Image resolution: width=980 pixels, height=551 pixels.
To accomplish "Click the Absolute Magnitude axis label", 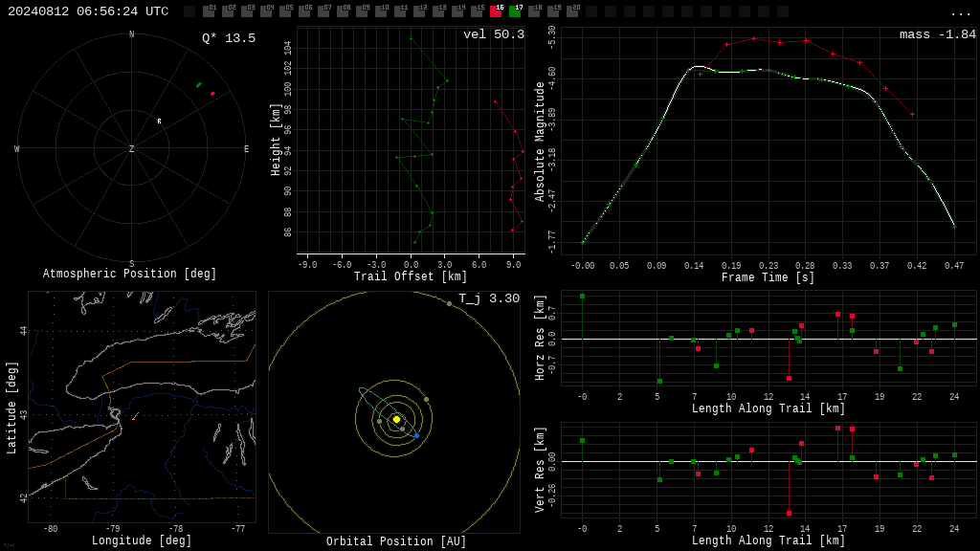I will pos(540,142).
